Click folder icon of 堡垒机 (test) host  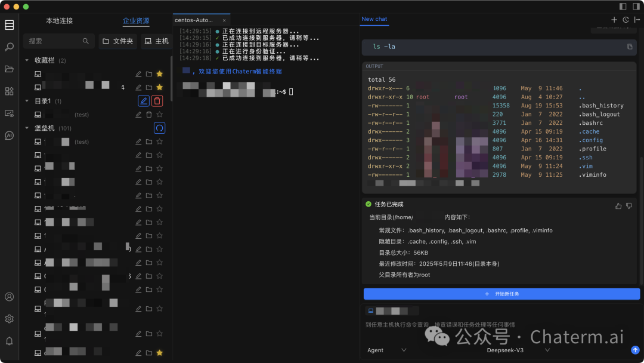(x=149, y=142)
